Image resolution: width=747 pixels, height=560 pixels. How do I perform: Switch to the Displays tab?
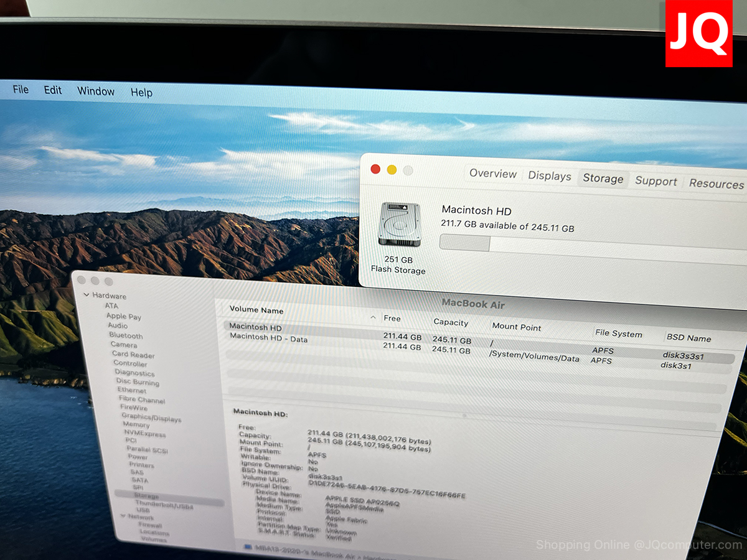550,176
